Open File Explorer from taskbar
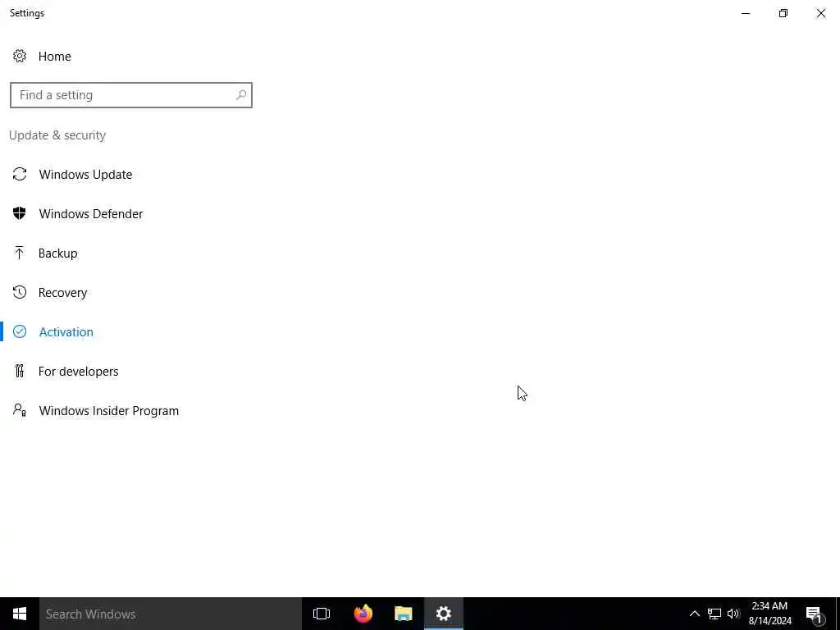Viewport: 840px width, 630px height. coord(404,614)
